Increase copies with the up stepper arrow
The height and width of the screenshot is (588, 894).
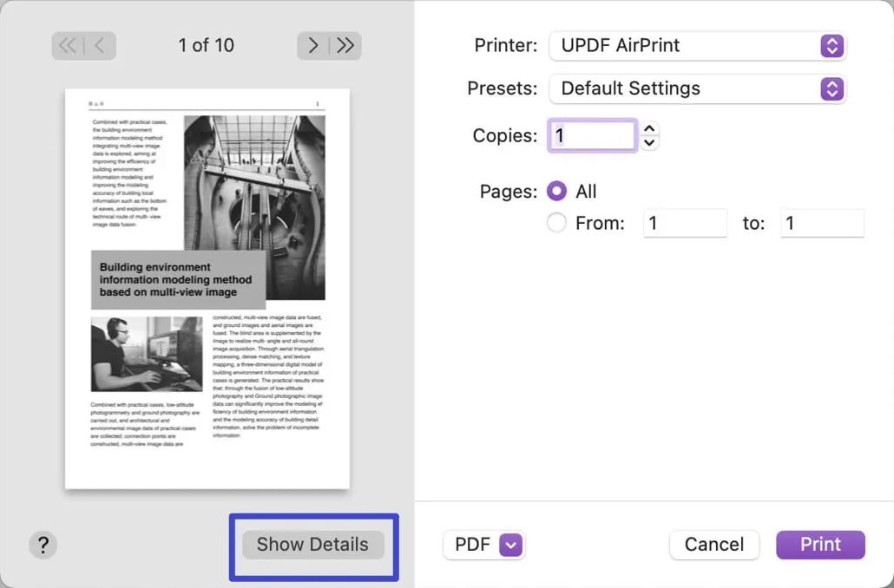649,129
